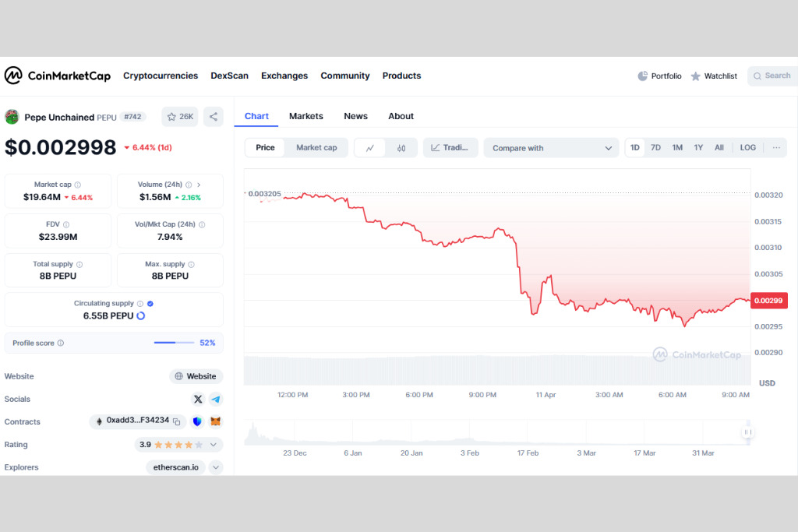This screenshot has width=798, height=532.
Task: Select line chart type icon
Action: point(370,148)
